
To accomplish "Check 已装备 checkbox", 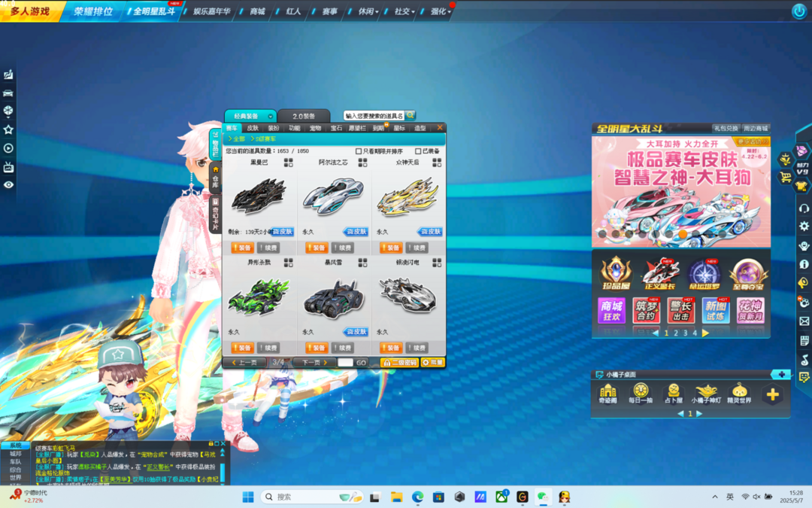I will (x=418, y=151).
